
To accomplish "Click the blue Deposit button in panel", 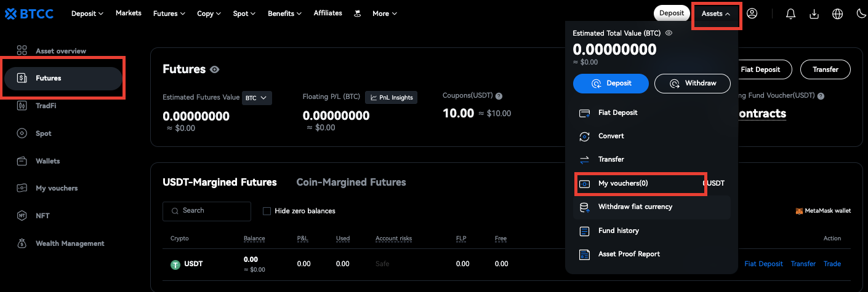I will 611,83.
